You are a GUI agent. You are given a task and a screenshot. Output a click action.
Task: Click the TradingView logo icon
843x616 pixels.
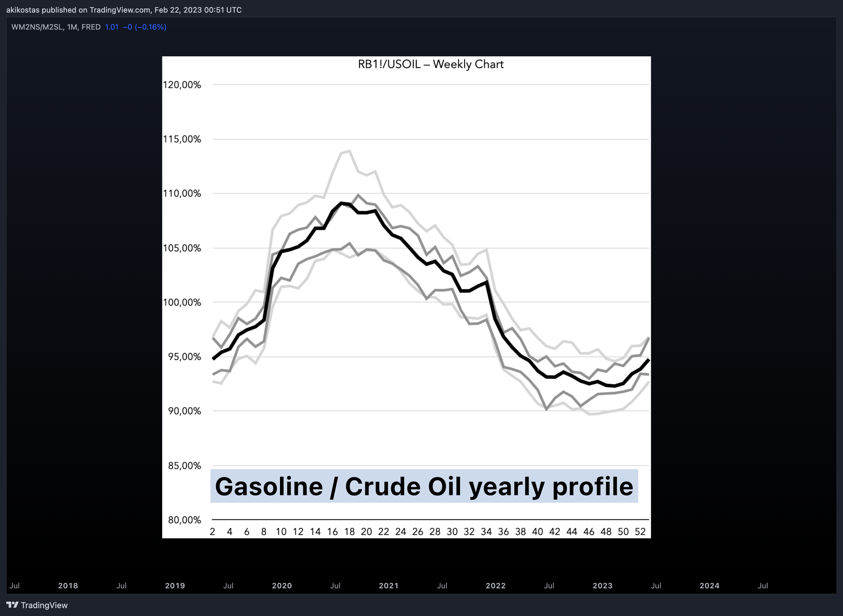coord(12,604)
